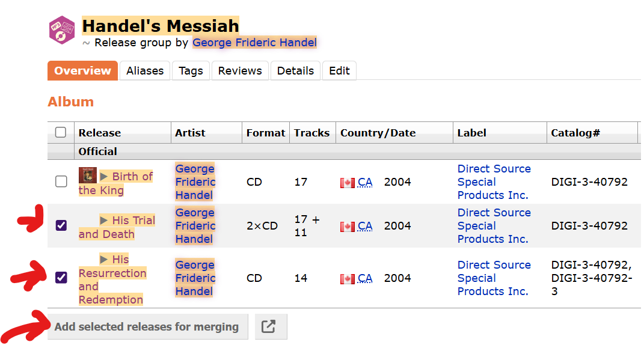Click the Birth of the King cover thumbnail
Viewport: 644px width, 354px height.
87,175
